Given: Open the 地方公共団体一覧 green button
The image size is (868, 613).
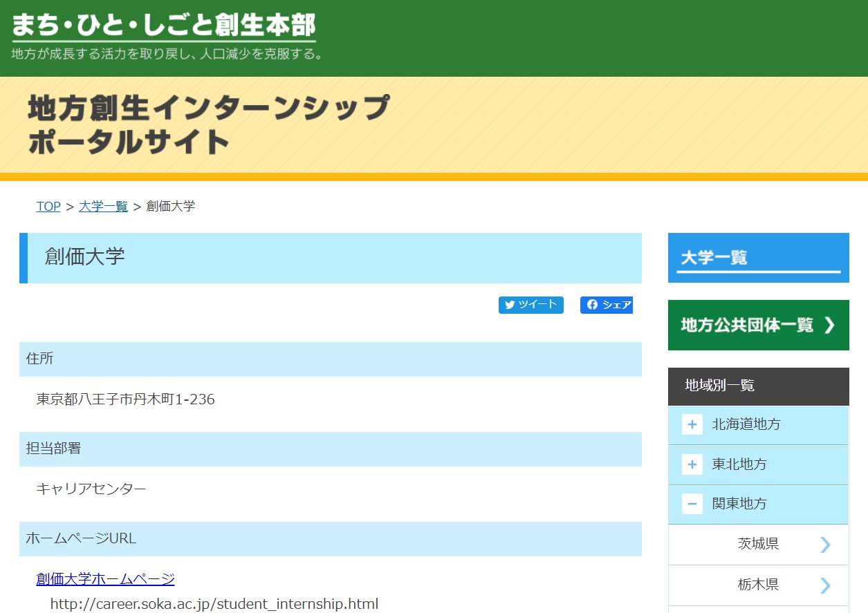Looking at the screenshot, I should pos(759,325).
